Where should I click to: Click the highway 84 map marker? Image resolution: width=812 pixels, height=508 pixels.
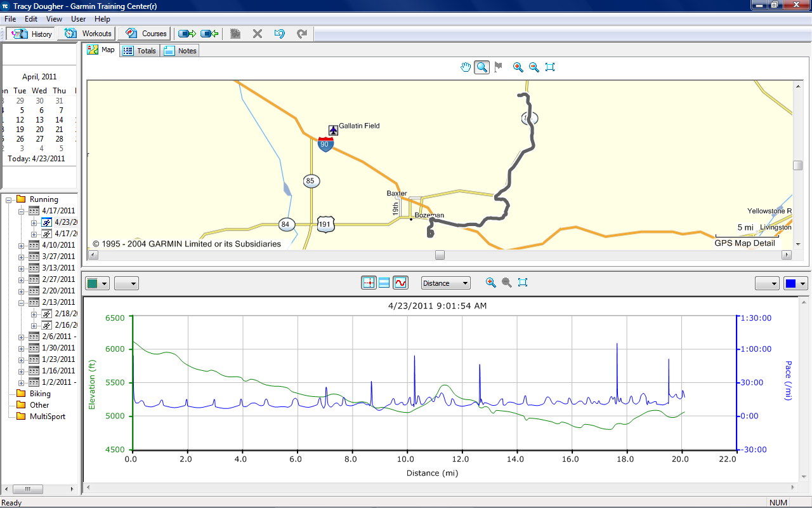pyautogui.click(x=286, y=224)
